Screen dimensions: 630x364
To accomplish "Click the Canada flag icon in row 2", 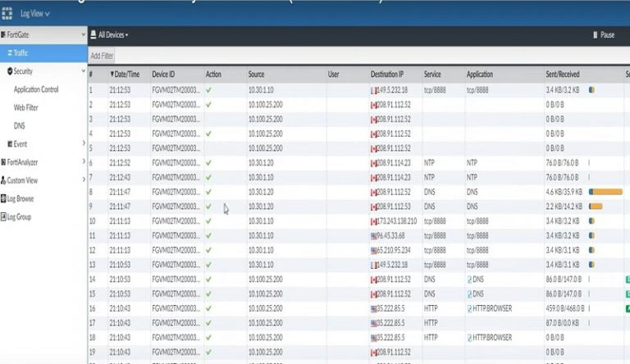I will tap(373, 103).
